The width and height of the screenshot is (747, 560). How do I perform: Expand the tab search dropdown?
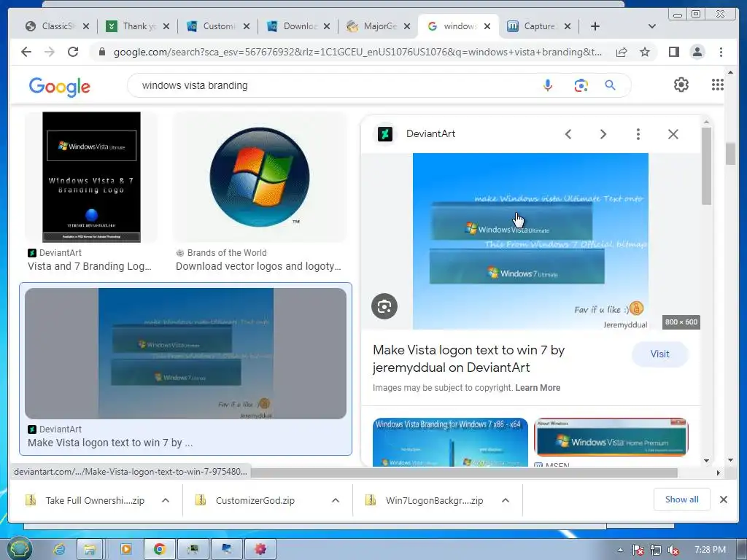(652, 26)
